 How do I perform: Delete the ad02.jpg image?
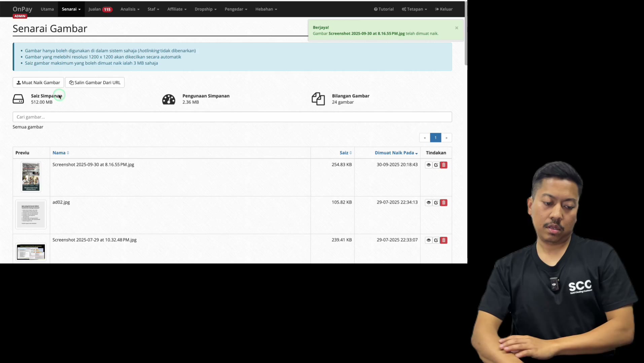click(443, 202)
